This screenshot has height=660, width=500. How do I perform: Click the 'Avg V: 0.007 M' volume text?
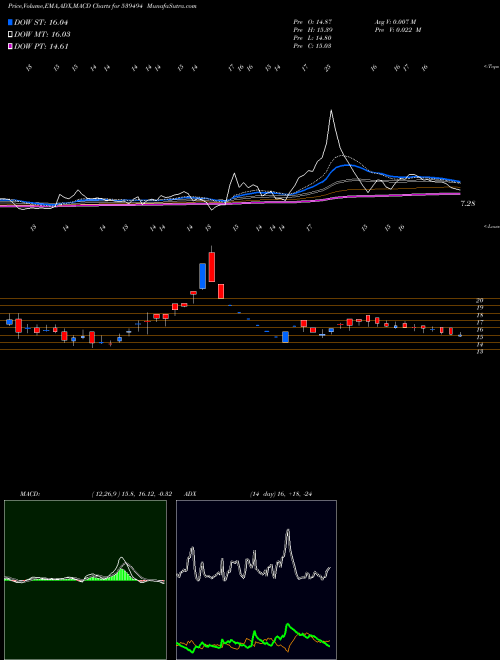[x=397, y=22]
